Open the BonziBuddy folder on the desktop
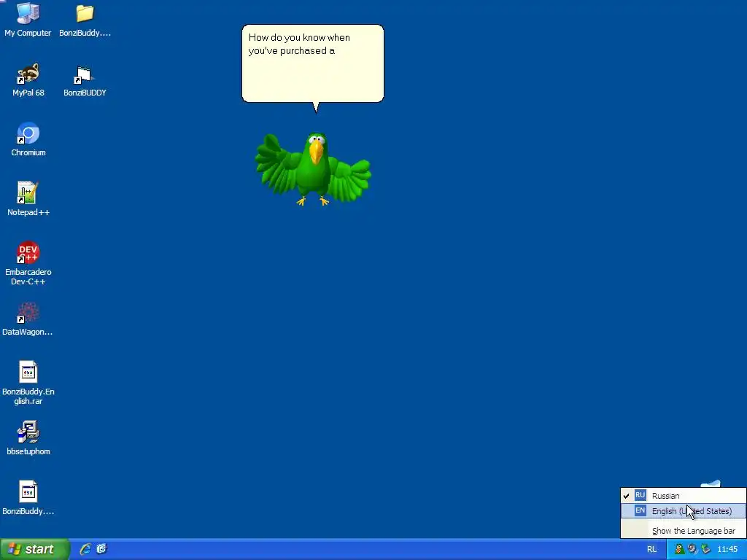The height and width of the screenshot is (560, 747). point(85,19)
